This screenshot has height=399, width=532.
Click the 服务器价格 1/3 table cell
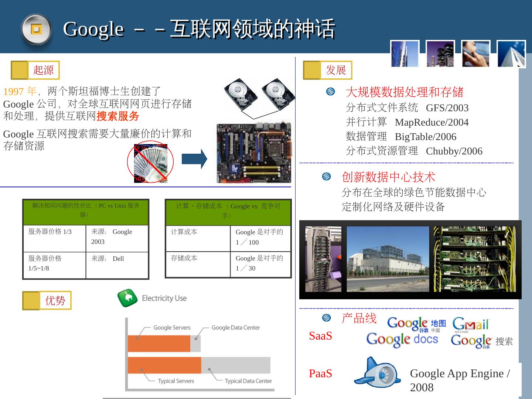click(55, 239)
